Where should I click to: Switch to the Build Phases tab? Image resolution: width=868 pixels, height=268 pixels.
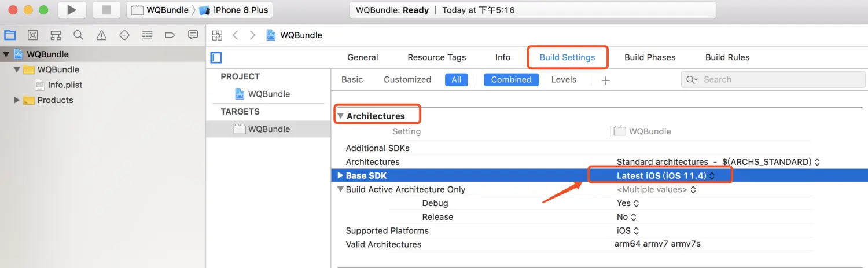coord(650,57)
